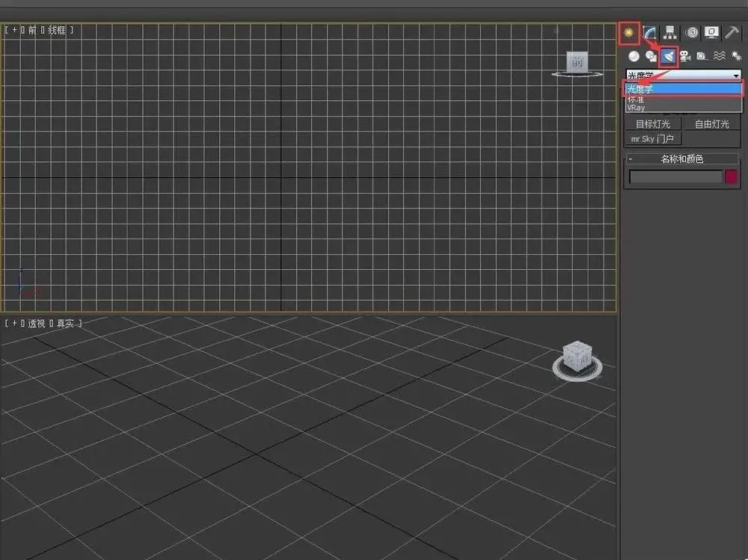Choose 光度学 from the light type list

pyautogui.click(x=684, y=89)
